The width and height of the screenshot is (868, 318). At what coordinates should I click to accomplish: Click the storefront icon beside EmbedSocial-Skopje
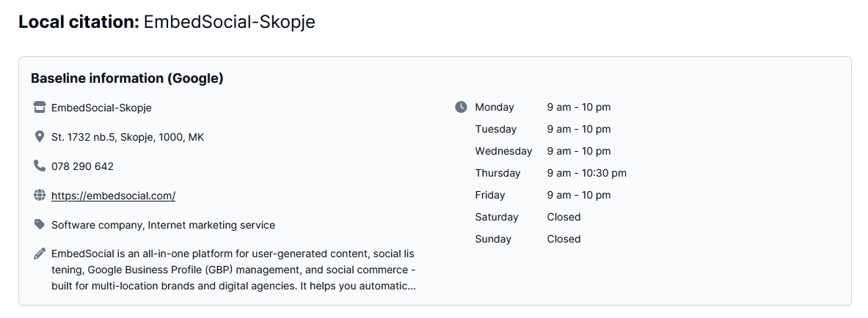point(40,108)
